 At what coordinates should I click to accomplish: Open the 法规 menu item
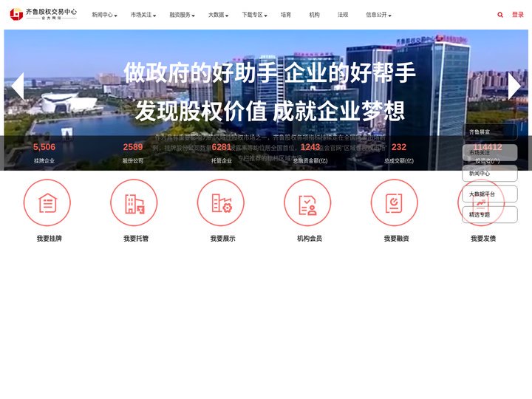(343, 15)
